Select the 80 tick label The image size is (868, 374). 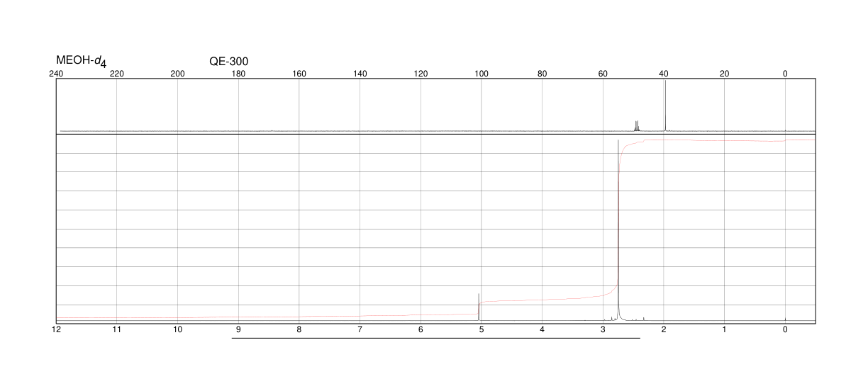542,74
